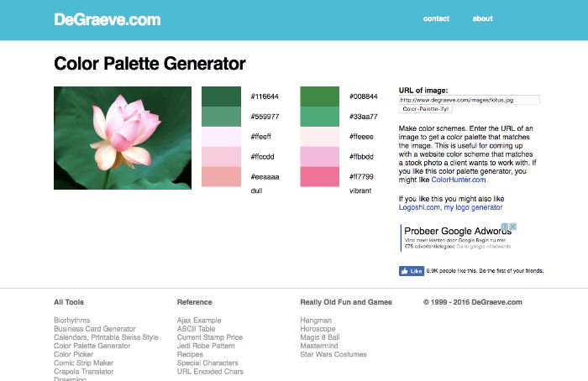Select the dull #116644 dark green swatch

pyautogui.click(x=221, y=97)
